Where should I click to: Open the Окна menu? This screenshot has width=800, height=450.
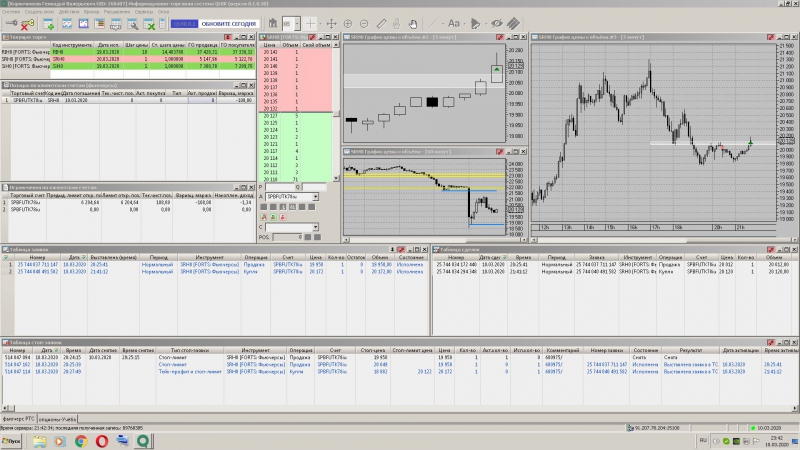[x=163, y=11]
